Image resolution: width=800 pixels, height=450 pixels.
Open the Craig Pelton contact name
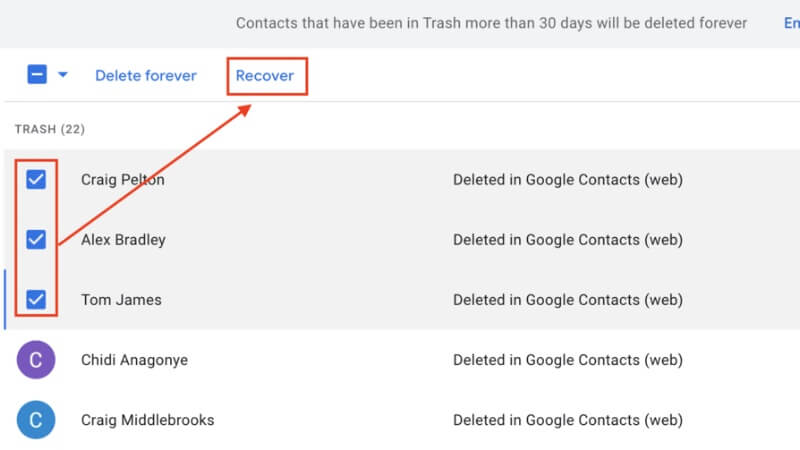pos(123,180)
